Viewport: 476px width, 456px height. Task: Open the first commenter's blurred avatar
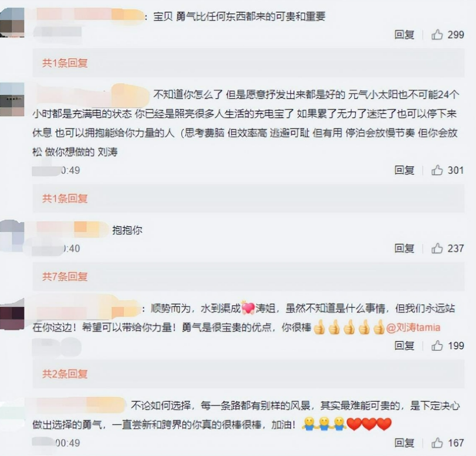pyautogui.click(x=12, y=23)
